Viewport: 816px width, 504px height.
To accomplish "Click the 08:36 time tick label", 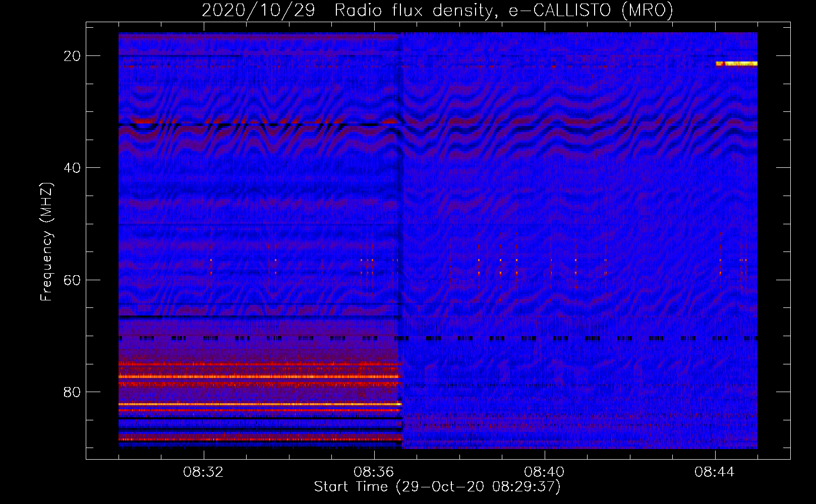I will [x=374, y=472].
